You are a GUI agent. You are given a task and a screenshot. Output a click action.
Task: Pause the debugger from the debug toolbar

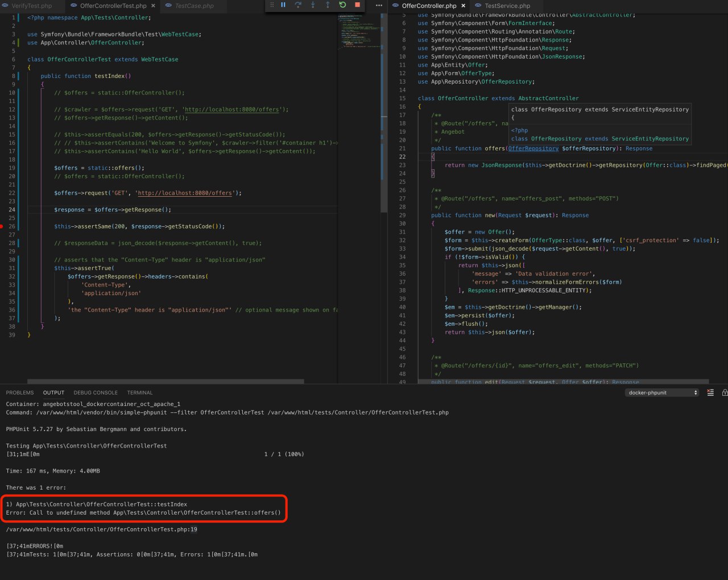pos(283,5)
